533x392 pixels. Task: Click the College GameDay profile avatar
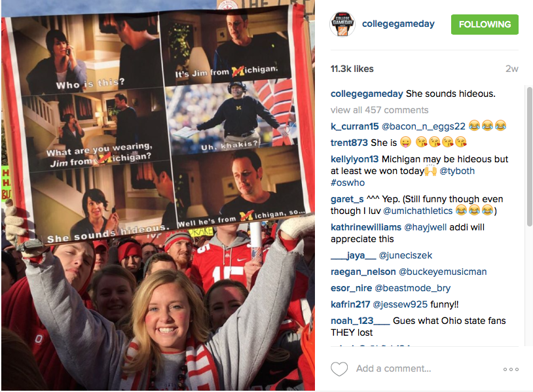[x=342, y=24]
